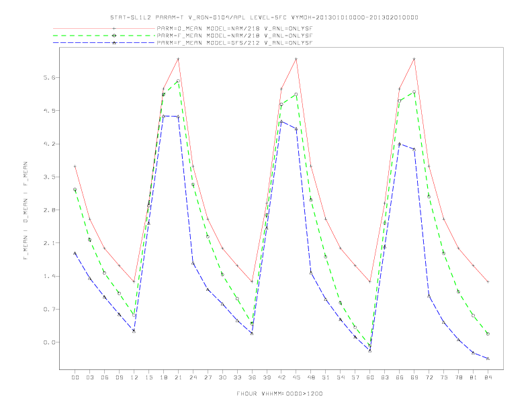Select the blue PARM=F_MEAN MODEL=GFS/212 legend label
Screen dimensions: 532x411
[234, 43]
